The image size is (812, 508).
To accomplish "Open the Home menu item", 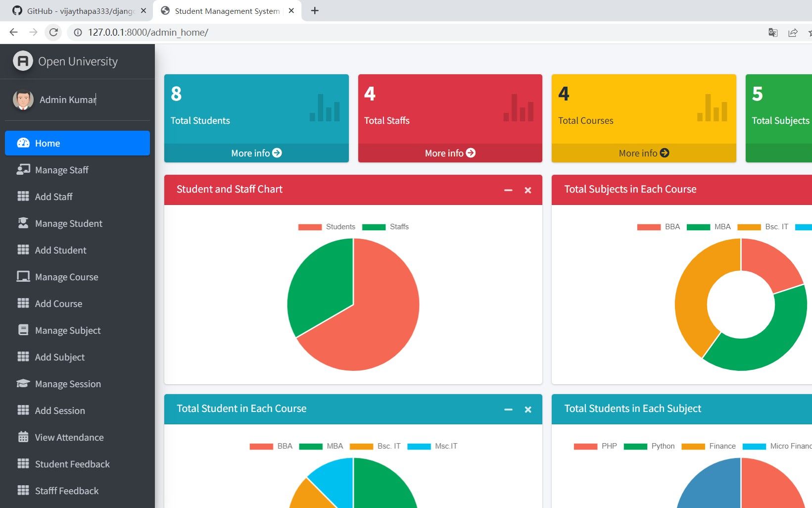I will 77,143.
